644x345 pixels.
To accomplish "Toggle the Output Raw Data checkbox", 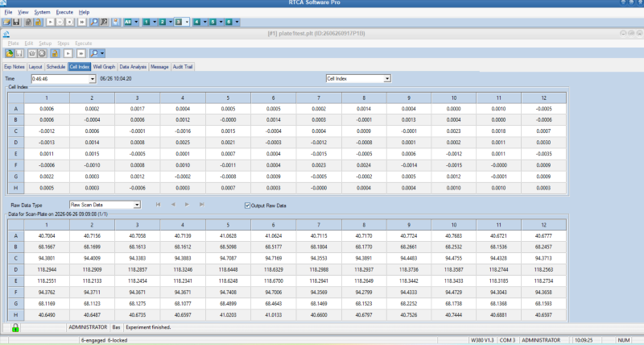I will coord(248,206).
